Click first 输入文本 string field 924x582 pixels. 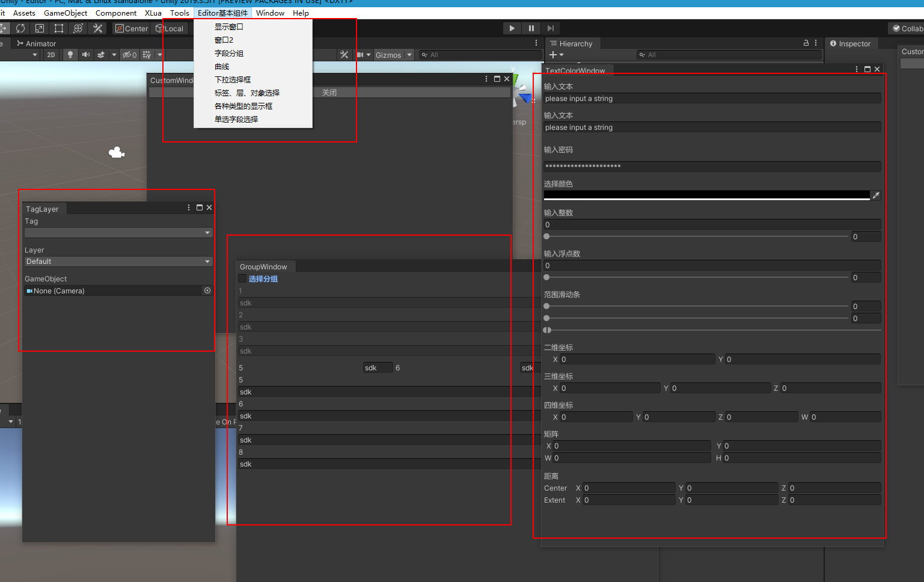click(712, 98)
